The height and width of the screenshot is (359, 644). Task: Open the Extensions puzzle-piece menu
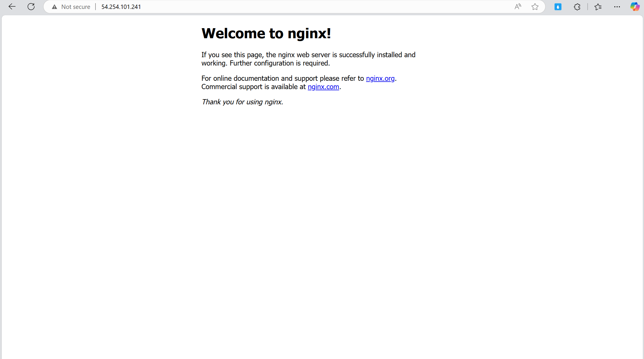pyautogui.click(x=577, y=7)
